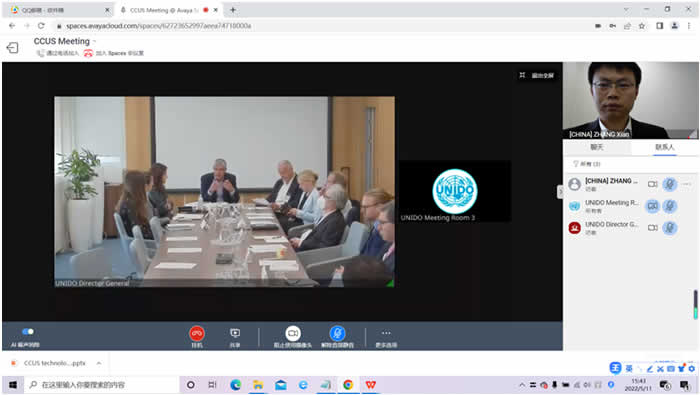The image size is (700, 395).
Task: Bookmark this page with star icon
Action: 642,26
